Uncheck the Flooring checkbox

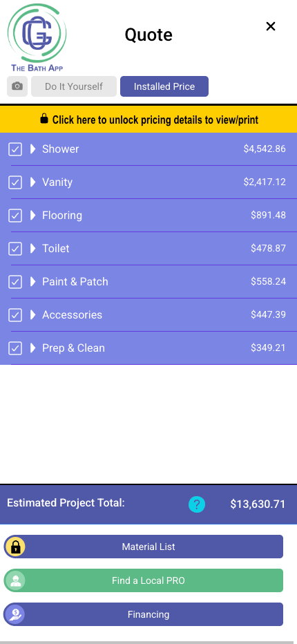15,215
